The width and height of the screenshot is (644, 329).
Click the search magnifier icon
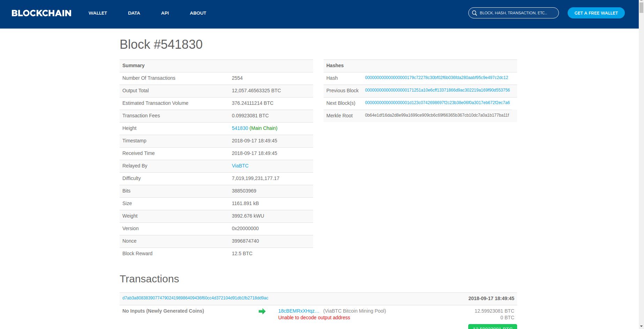point(474,13)
